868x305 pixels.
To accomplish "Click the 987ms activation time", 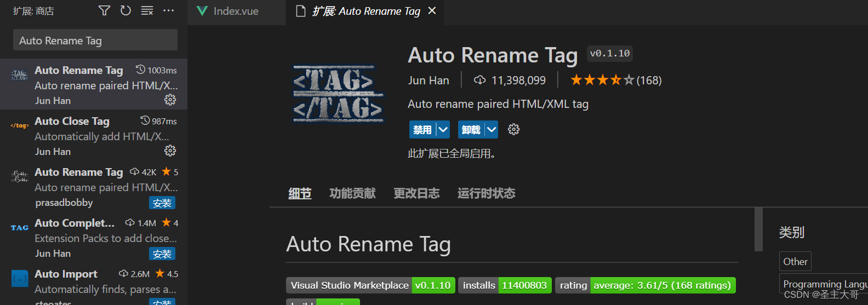I will coord(164,121).
